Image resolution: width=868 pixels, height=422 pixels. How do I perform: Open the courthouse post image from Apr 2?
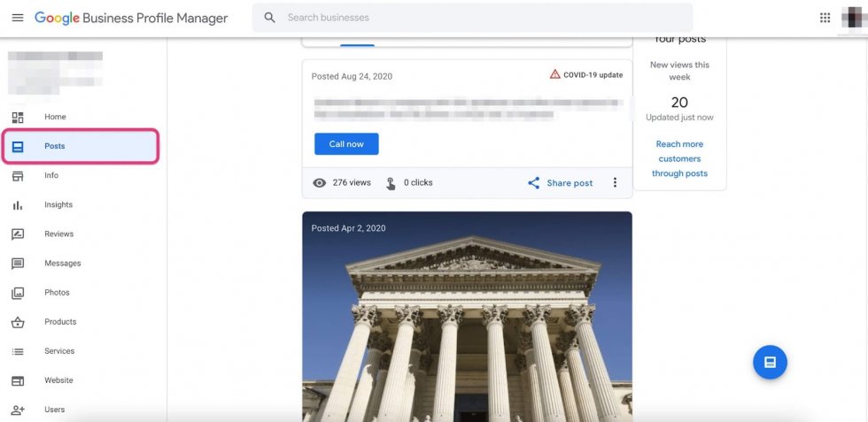[468, 317]
